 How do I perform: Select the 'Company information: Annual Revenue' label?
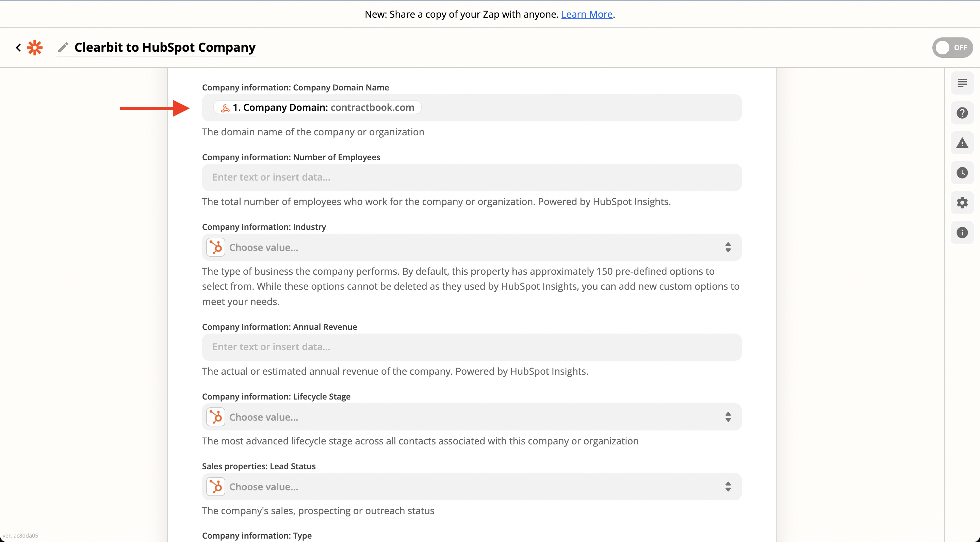coord(279,327)
